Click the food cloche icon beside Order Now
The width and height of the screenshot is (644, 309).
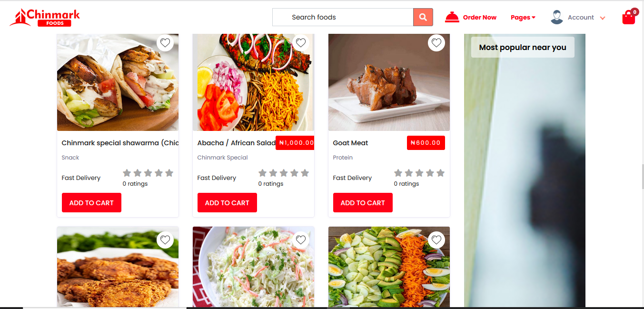coord(452,17)
